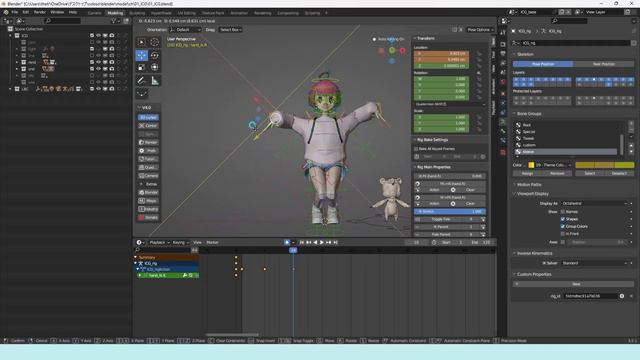The height and width of the screenshot is (360, 640).
Task: Switch to the Modeling workspace tab
Action: pos(115,13)
